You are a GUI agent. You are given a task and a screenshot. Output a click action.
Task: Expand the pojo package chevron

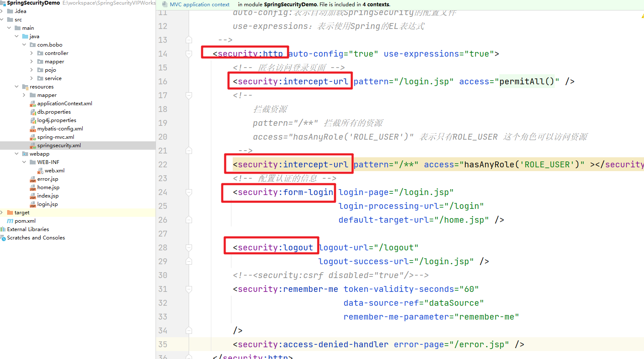point(31,70)
